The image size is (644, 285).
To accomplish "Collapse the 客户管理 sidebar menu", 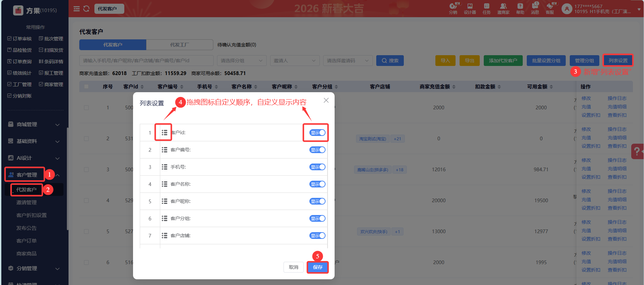I will click(34, 175).
